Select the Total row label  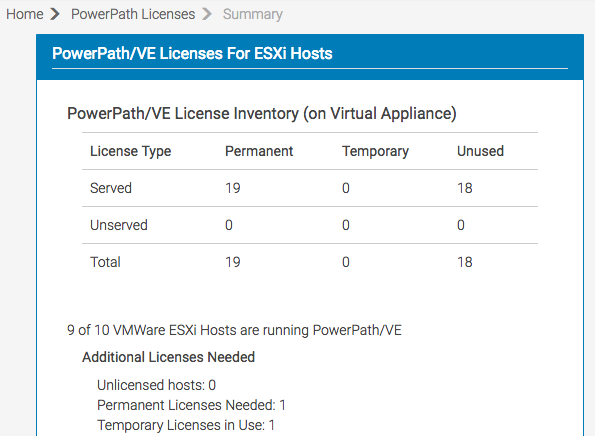click(105, 262)
